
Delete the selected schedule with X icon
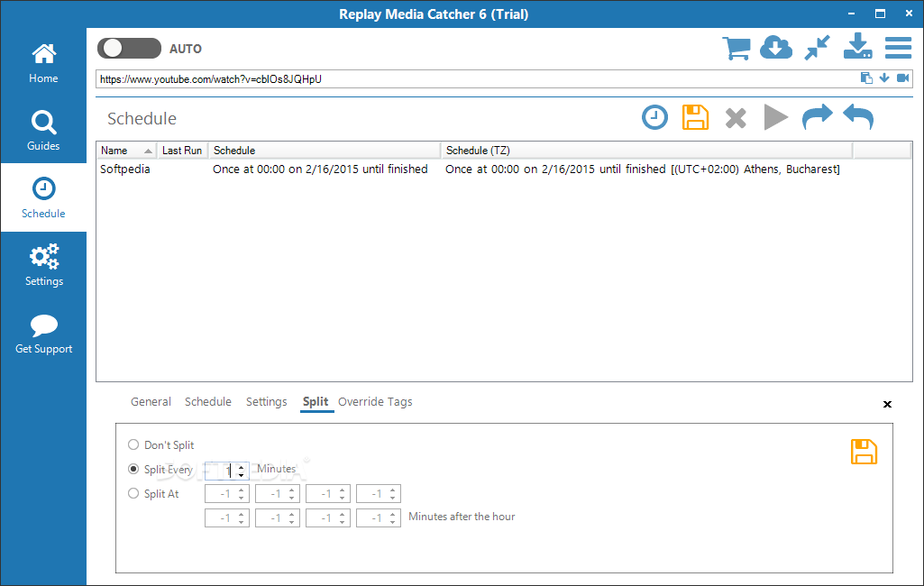click(x=736, y=118)
